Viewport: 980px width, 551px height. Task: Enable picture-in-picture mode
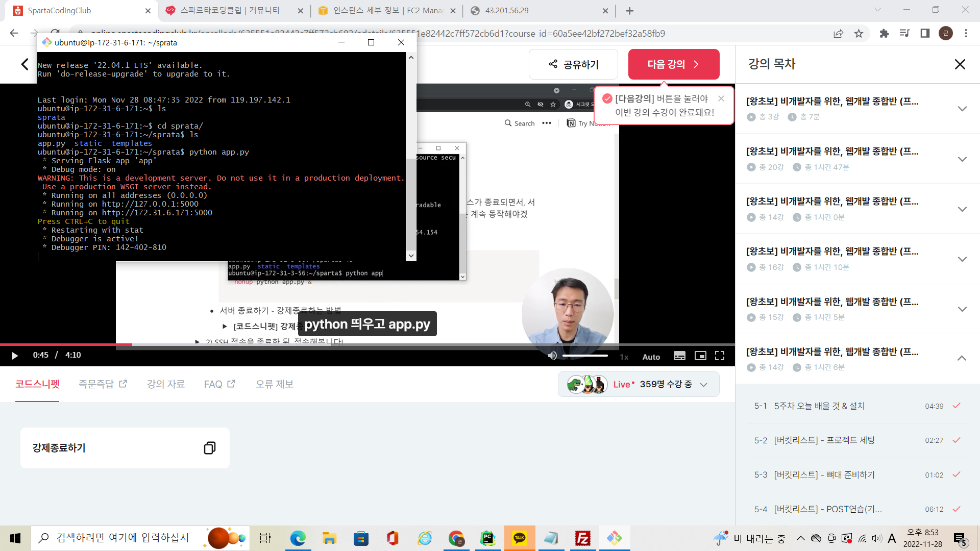700,356
